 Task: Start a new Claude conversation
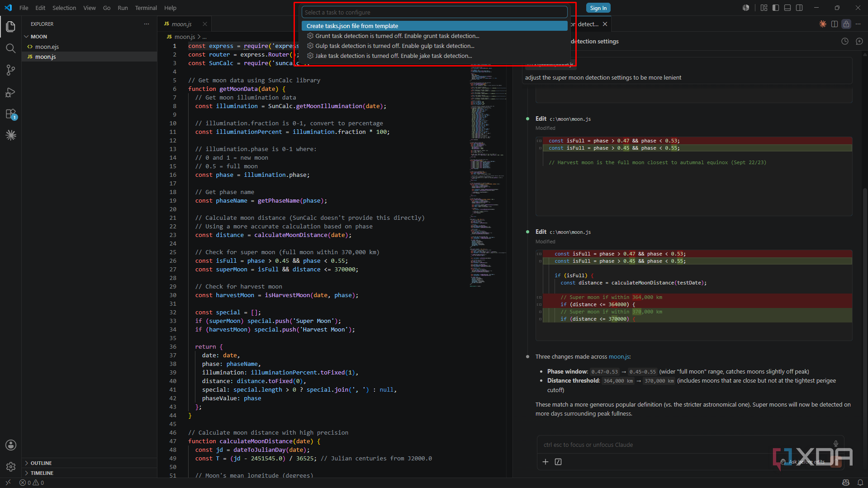859,41
